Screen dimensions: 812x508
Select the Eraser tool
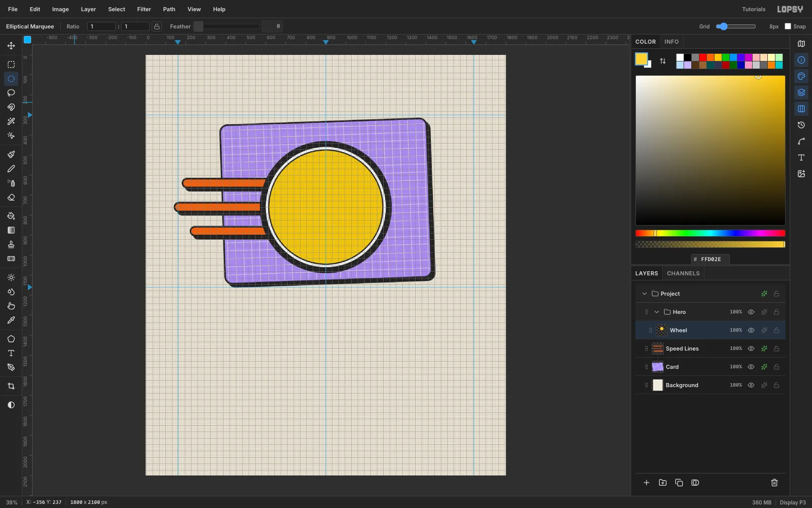coord(11,197)
